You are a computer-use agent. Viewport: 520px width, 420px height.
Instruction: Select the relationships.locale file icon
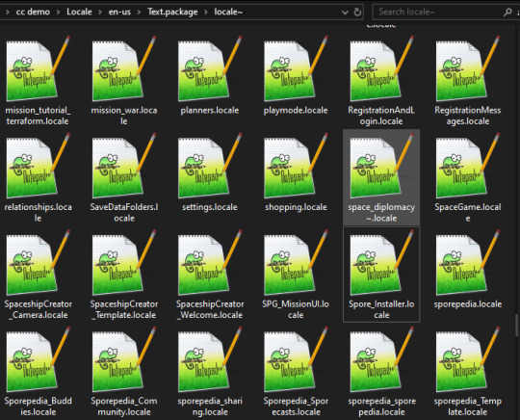tap(38, 166)
